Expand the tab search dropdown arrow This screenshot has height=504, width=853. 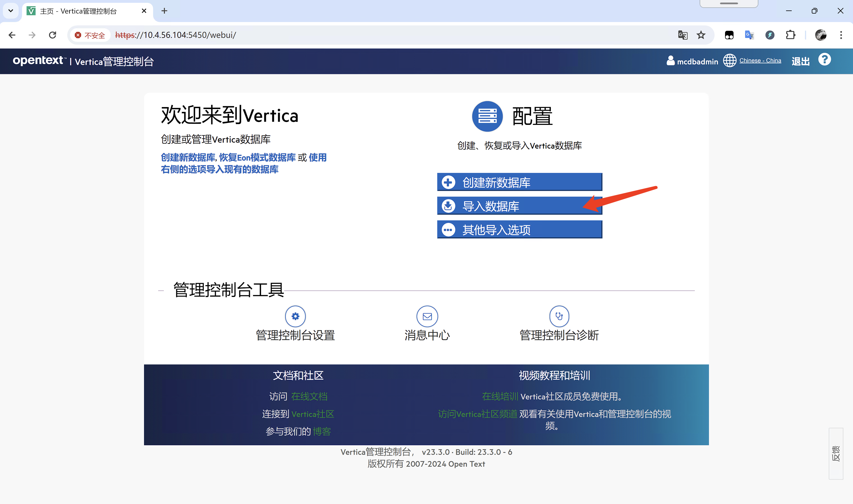pos(10,11)
